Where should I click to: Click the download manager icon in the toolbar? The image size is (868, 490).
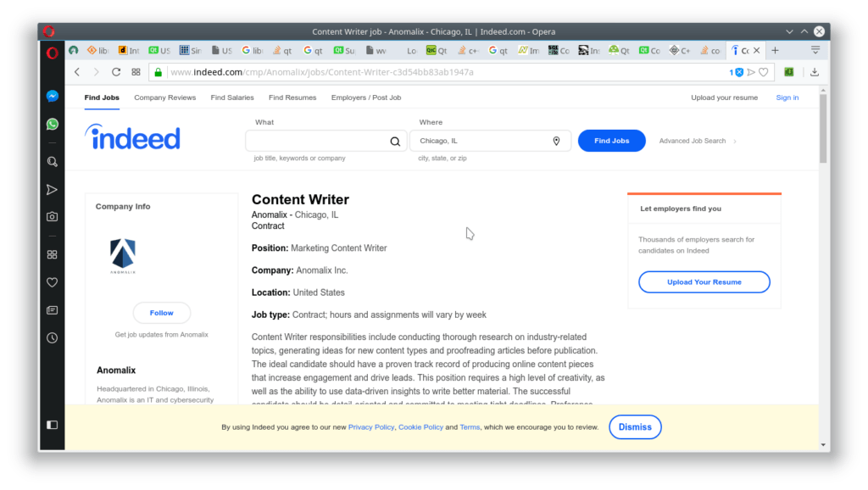click(815, 72)
